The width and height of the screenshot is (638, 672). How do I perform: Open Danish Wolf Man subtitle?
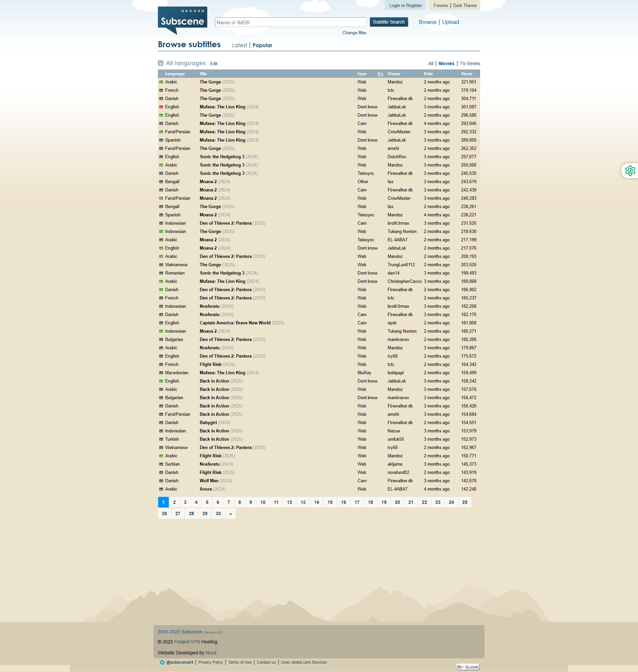coord(216,481)
